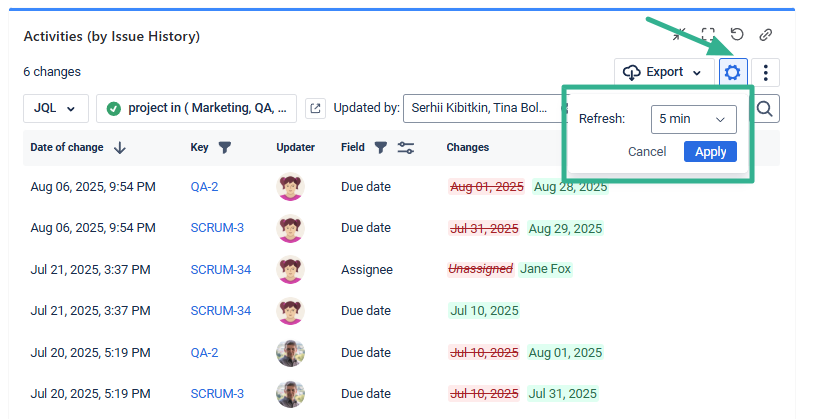Expand the JQL mode dropdown
Viewport: 813px width, 419px height.
pos(55,108)
